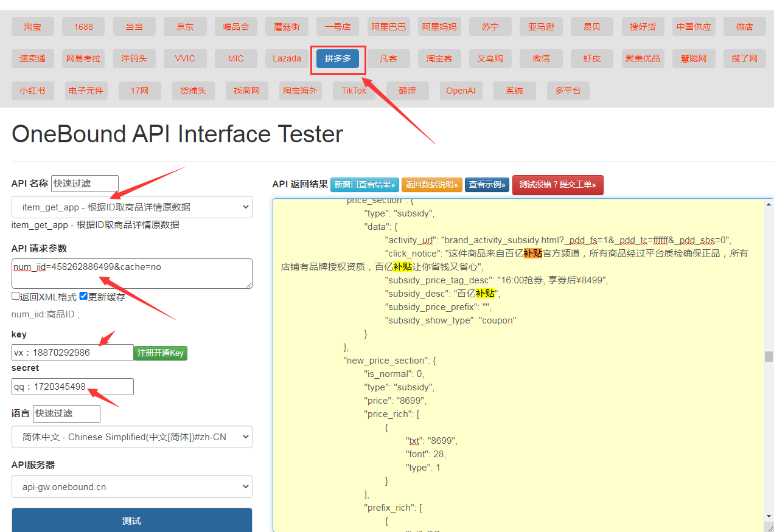Focus the secret input field
Screen dimensions: 774x532
click(x=72, y=387)
